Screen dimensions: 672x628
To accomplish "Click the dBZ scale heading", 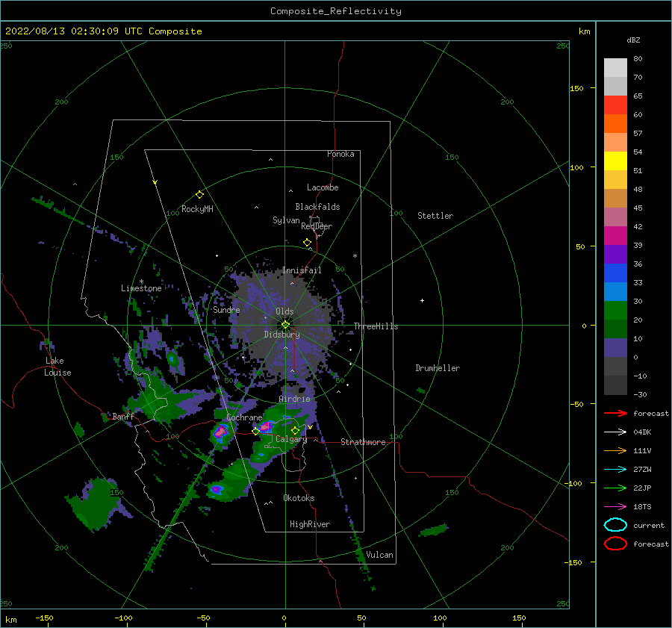I will tap(633, 40).
